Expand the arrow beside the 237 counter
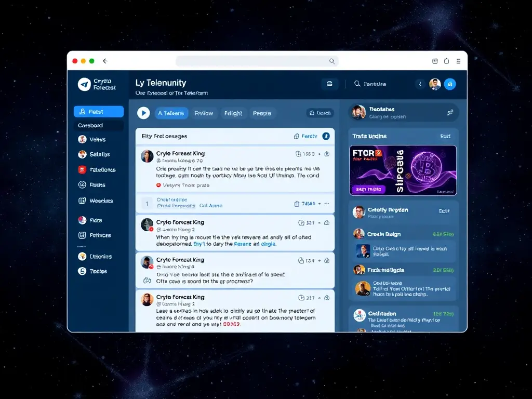The height and width of the screenshot is (399, 532). pos(319,298)
